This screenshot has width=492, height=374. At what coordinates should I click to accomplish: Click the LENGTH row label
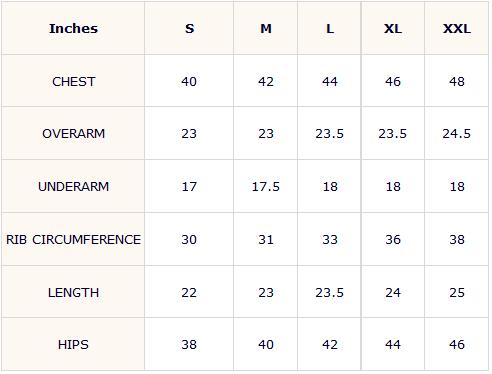click(x=73, y=293)
